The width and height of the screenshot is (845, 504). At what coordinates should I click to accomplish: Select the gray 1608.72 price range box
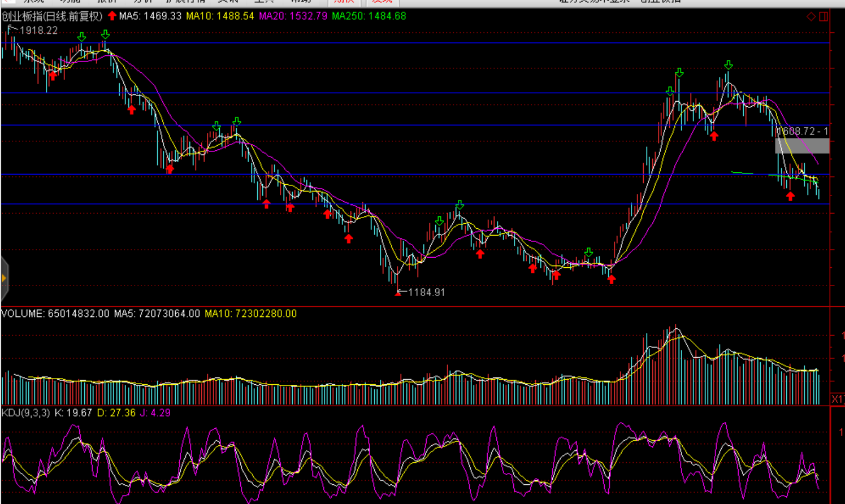[x=802, y=145]
